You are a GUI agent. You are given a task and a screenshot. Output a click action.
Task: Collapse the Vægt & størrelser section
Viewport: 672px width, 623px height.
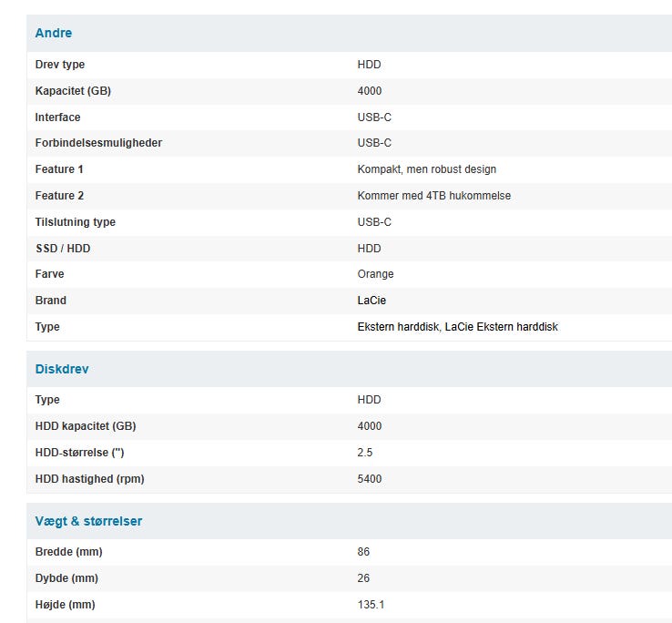pyautogui.click(x=350, y=521)
